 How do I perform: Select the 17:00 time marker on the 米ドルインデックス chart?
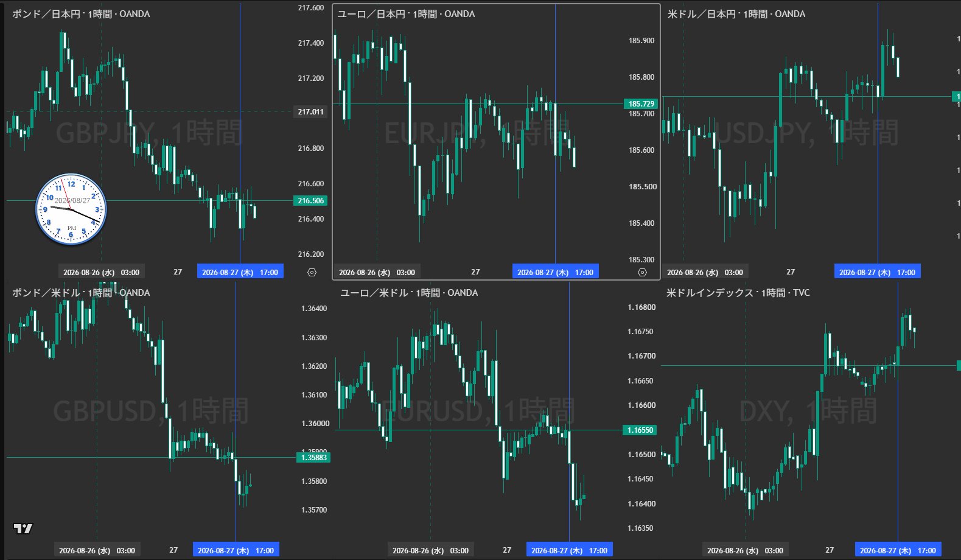(x=898, y=550)
